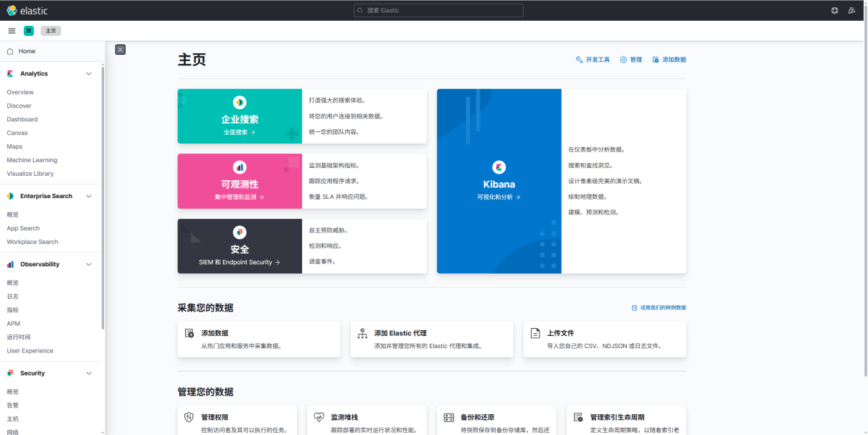Click the Home icon in sidebar

(10, 52)
